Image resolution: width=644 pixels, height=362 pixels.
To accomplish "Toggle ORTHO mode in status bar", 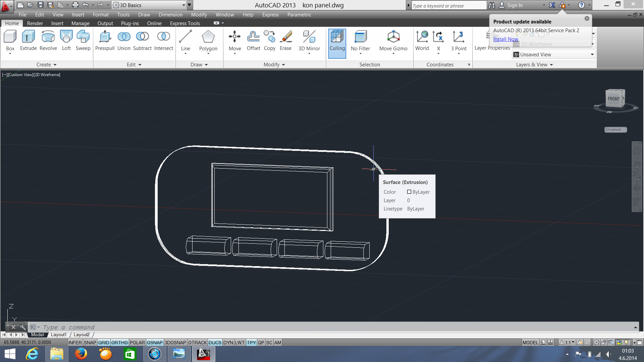I will tap(119, 343).
